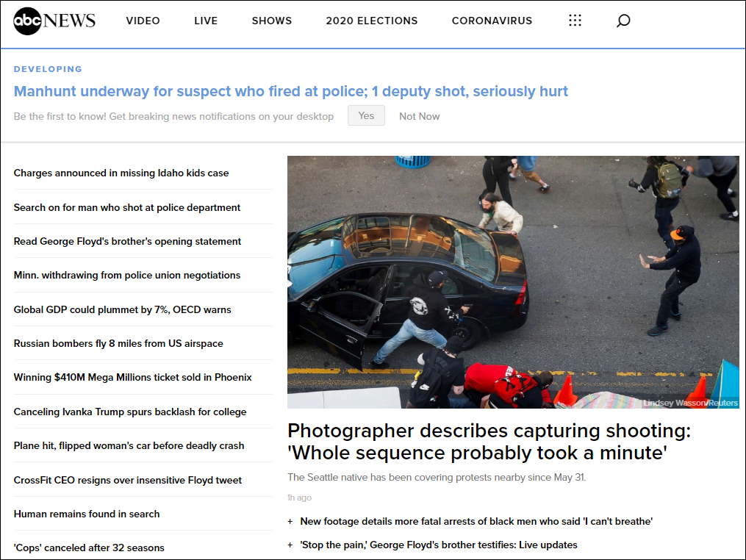746x560 pixels.
Task: Open 'Charges announced in missing Idaho kids case'
Action: [x=121, y=173]
